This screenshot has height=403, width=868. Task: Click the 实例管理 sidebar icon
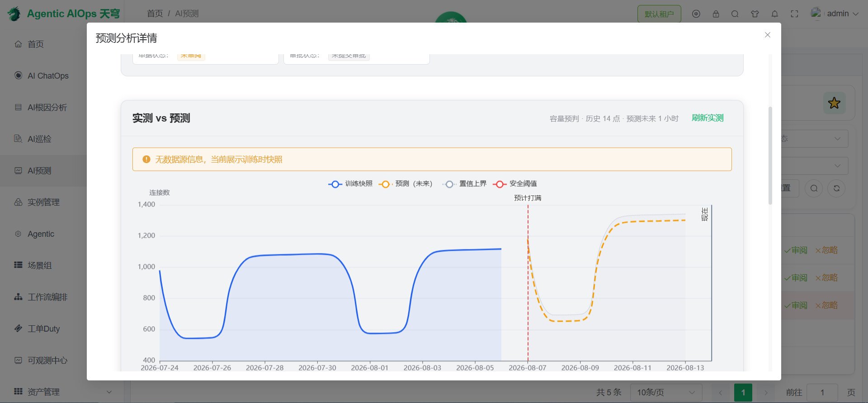[x=18, y=202]
